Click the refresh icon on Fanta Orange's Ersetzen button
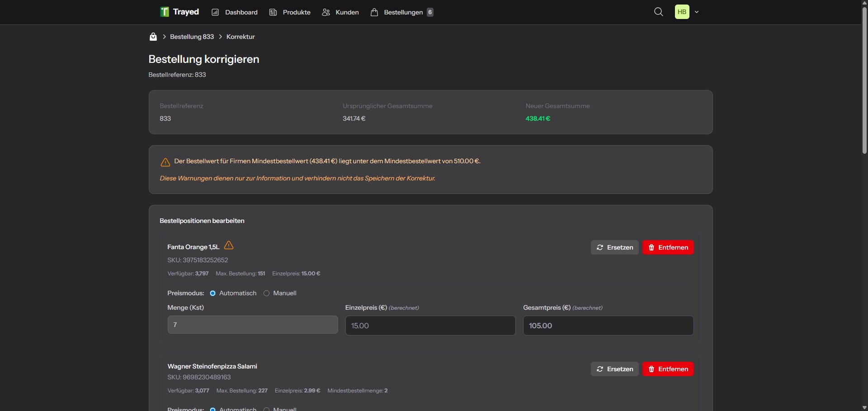868x411 pixels. point(600,247)
